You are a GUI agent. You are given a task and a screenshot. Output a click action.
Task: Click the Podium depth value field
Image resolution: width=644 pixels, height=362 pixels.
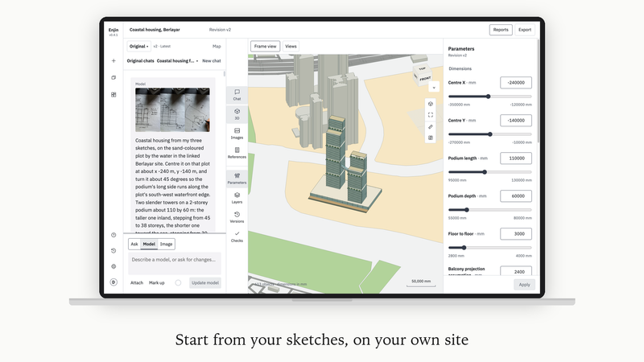516,195
